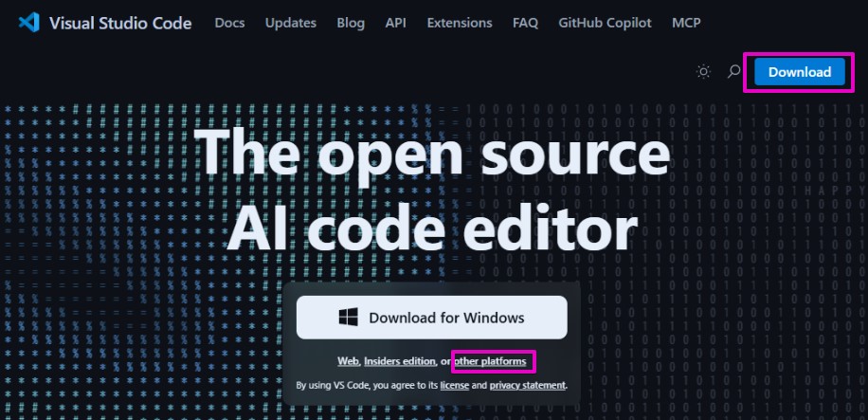Click Download for Windows button

432,318
